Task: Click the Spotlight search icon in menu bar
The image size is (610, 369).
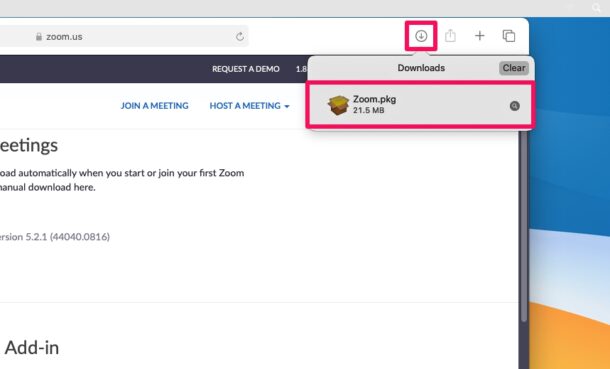Action: [596, 8]
